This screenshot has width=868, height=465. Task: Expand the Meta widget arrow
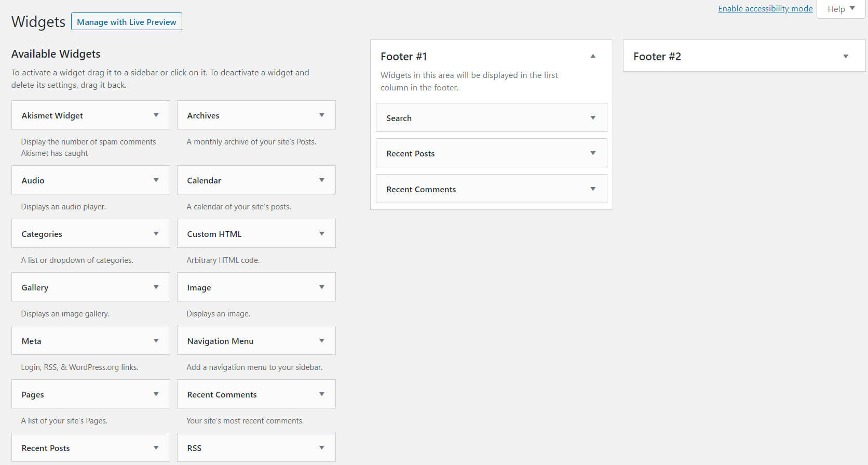(x=156, y=341)
